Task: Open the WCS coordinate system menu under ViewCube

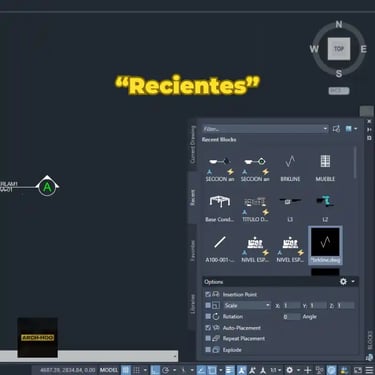Action: 339,91
